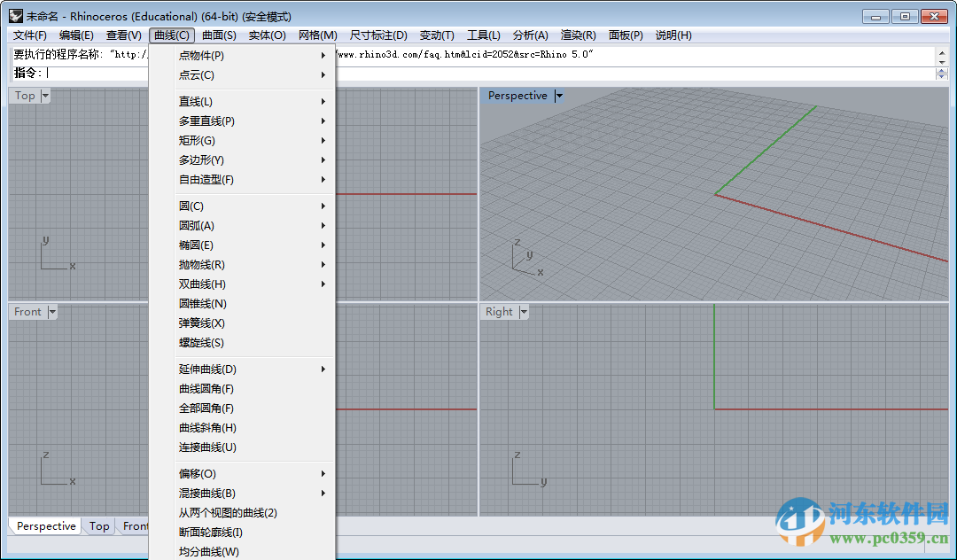Expand the 自由造型(F) submenu

(242, 180)
